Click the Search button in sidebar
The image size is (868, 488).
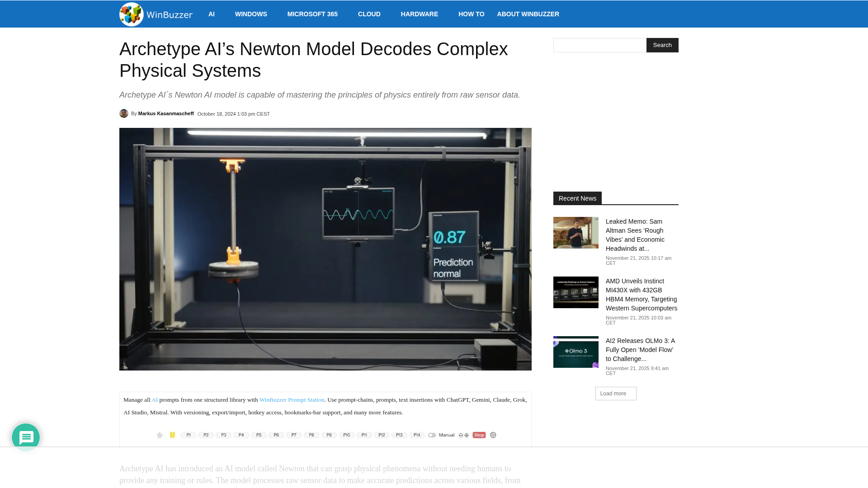(x=662, y=45)
